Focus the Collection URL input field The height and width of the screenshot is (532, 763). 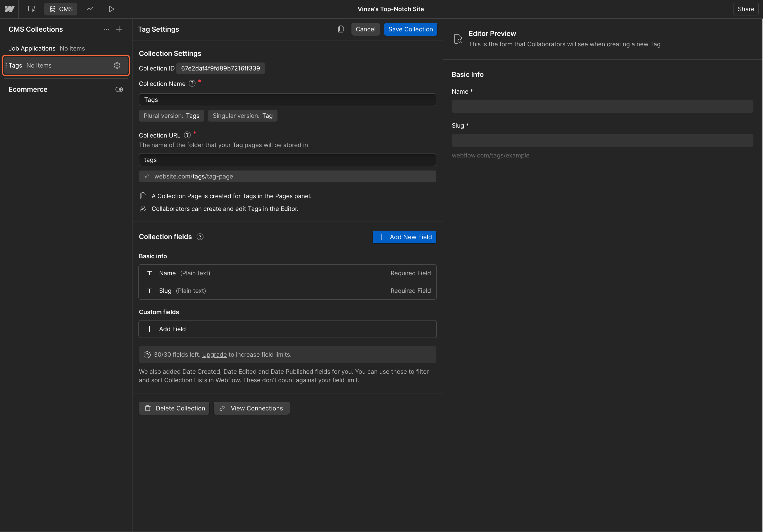287,160
